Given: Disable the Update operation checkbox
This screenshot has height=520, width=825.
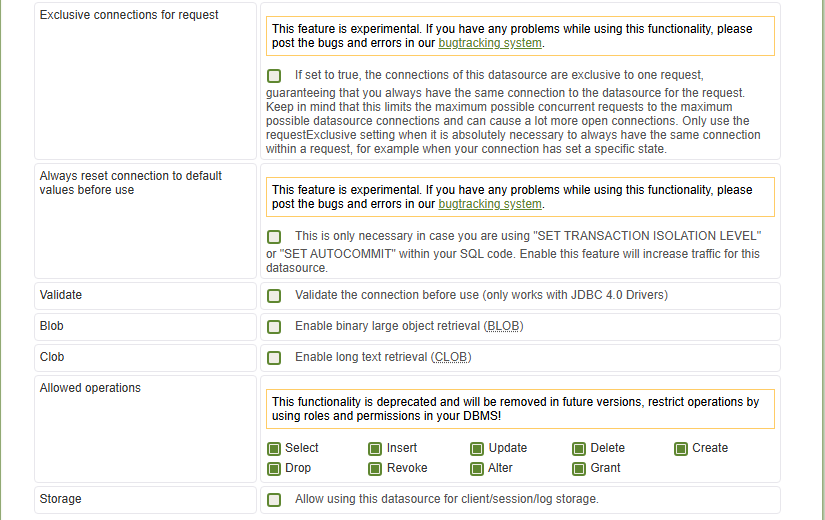Looking at the screenshot, I should click(x=478, y=449).
